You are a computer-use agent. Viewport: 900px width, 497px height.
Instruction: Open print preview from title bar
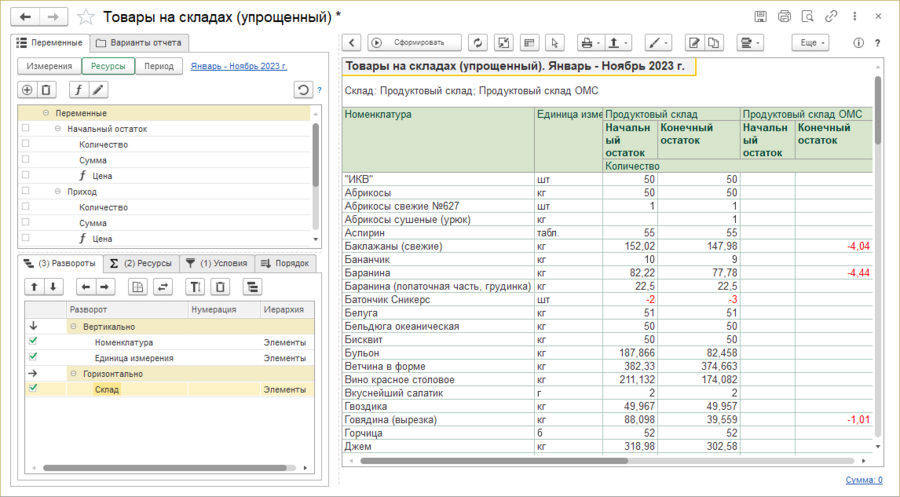(x=808, y=17)
